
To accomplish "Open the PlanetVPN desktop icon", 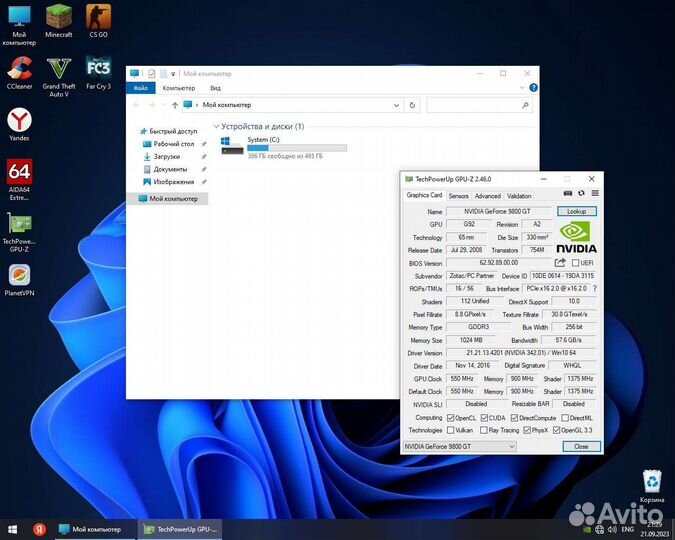I will (19, 280).
